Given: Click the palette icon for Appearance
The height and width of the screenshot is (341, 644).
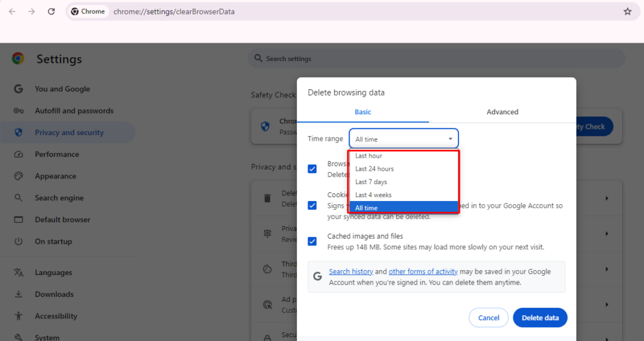Looking at the screenshot, I should tap(18, 176).
